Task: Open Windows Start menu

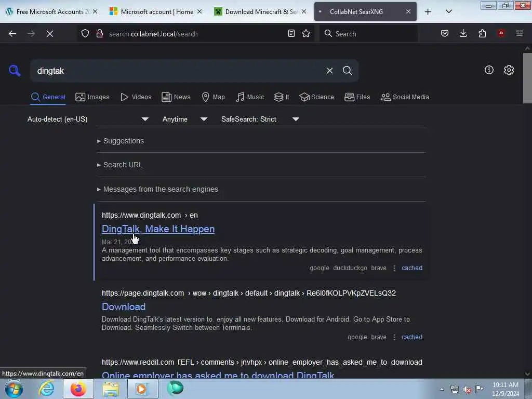Action: pyautogui.click(x=14, y=389)
